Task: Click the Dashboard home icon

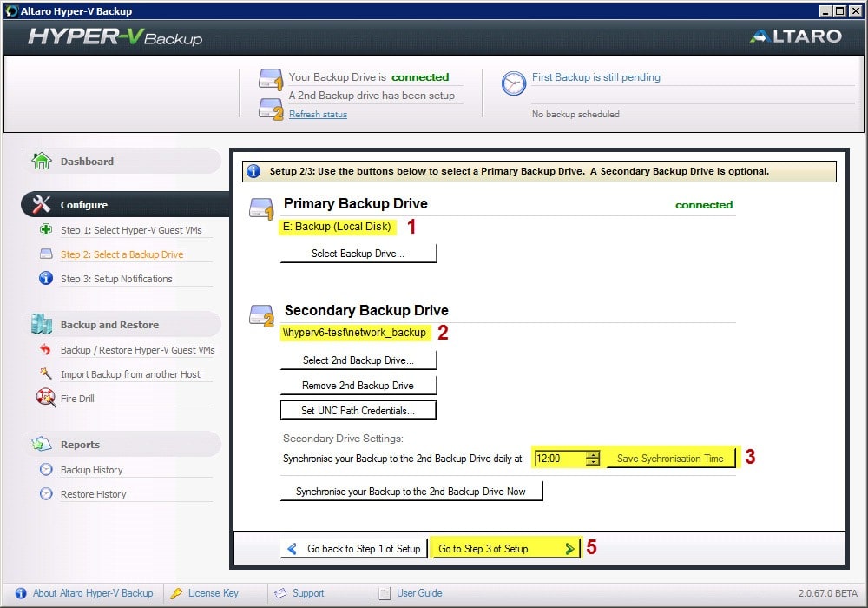Action: tap(42, 162)
